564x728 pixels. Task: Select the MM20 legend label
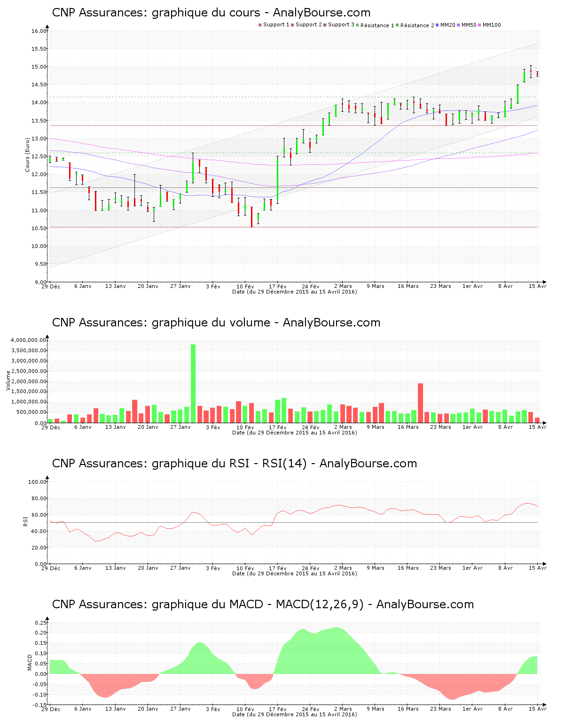coord(448,25)
